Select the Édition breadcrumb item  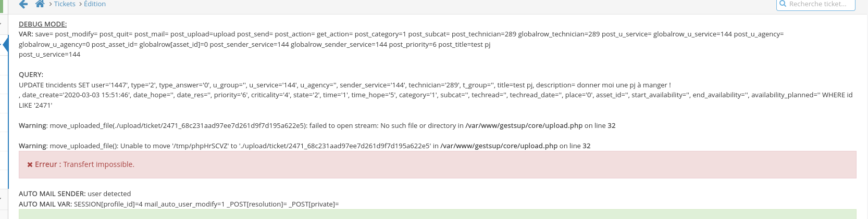pyautogui.click(x=95, y=4)
